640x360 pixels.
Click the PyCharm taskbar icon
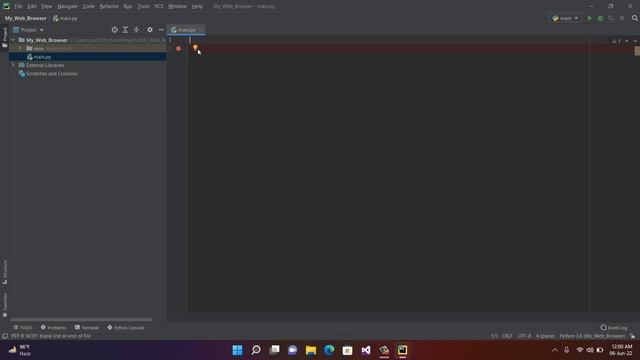coord(402,350)
